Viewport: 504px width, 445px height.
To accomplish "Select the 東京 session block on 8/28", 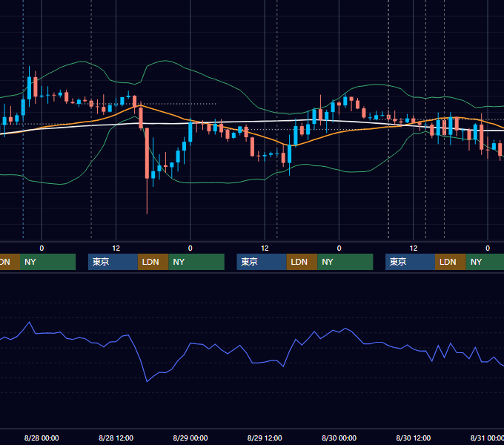I will pyautogui.click(x=113, y=262).
